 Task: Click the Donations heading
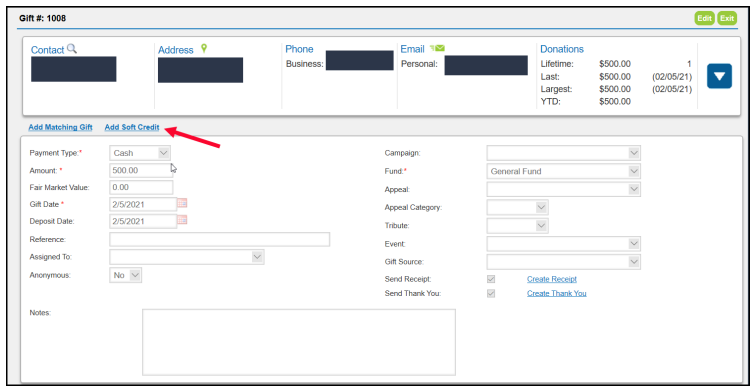[561, 49]
